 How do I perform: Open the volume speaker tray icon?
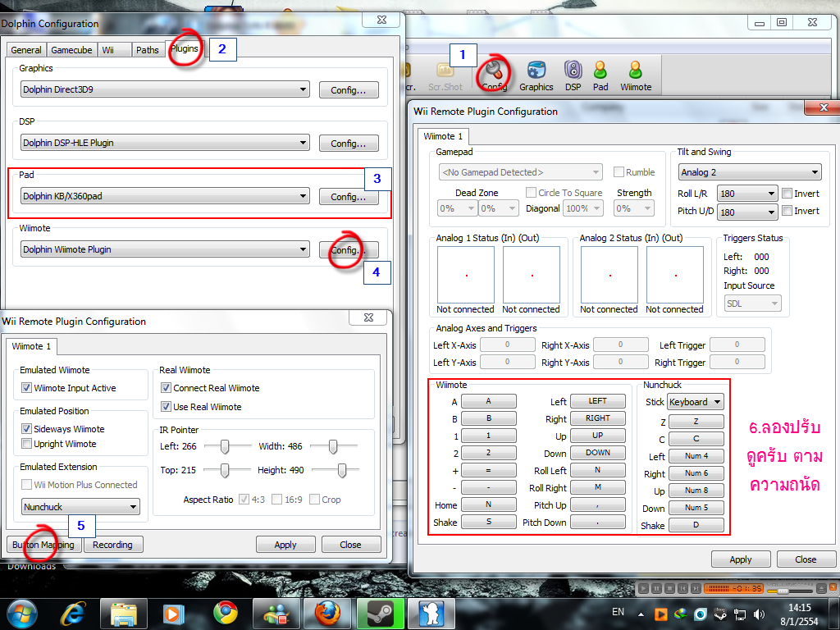click(759, 614)
